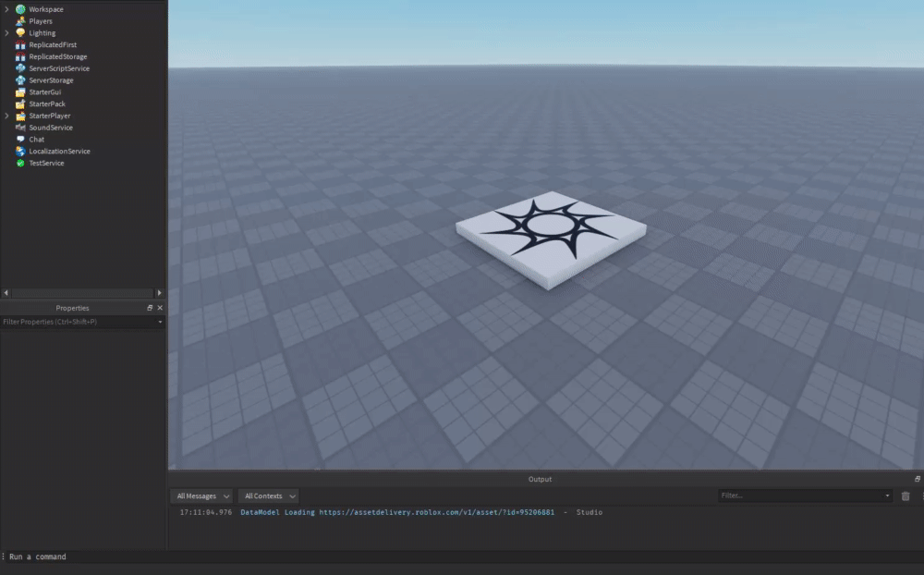Viewport: 924px width, 575px height.
Task: Click the 17:11:04.976 timestamp in output
Action: click(206, 512)
